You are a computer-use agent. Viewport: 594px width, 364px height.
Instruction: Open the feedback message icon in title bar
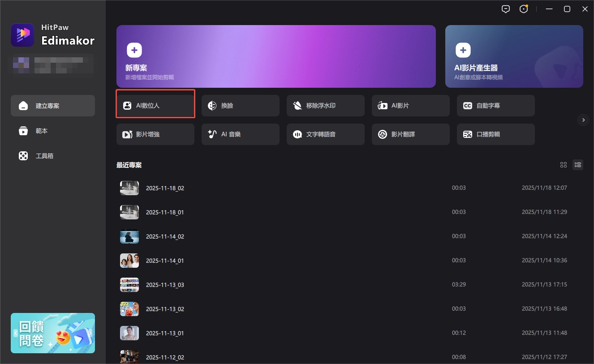pos(506,9)
